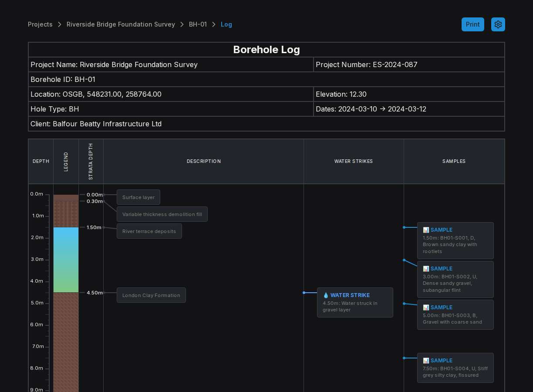This screenshot has height=392, width=533.
Task: Click the water droplet icon in Water Strike
Action: [x=326, y=295]
